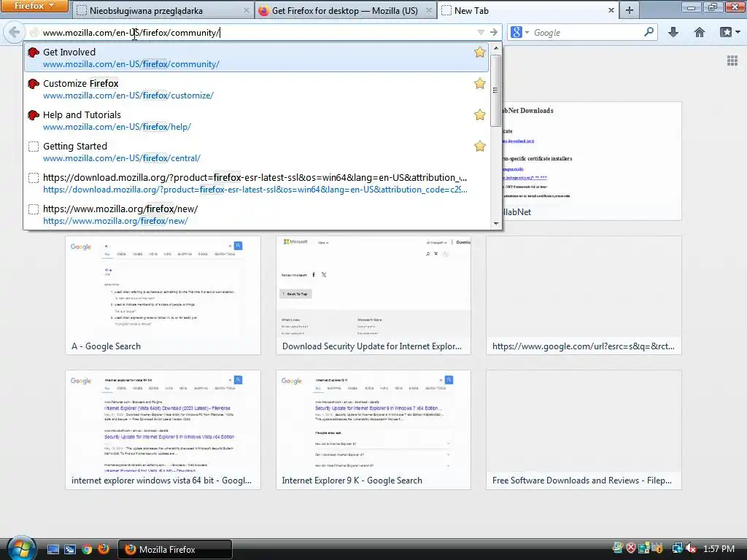The width and height of the screenshot is (747, 560).
Task: Open the Google search engine selector
Action: tap(519, 32)
